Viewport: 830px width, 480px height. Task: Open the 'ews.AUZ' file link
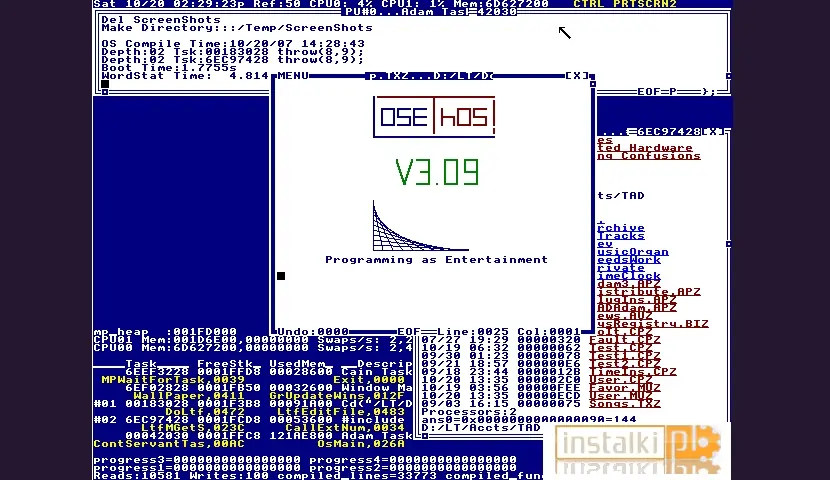625,315
